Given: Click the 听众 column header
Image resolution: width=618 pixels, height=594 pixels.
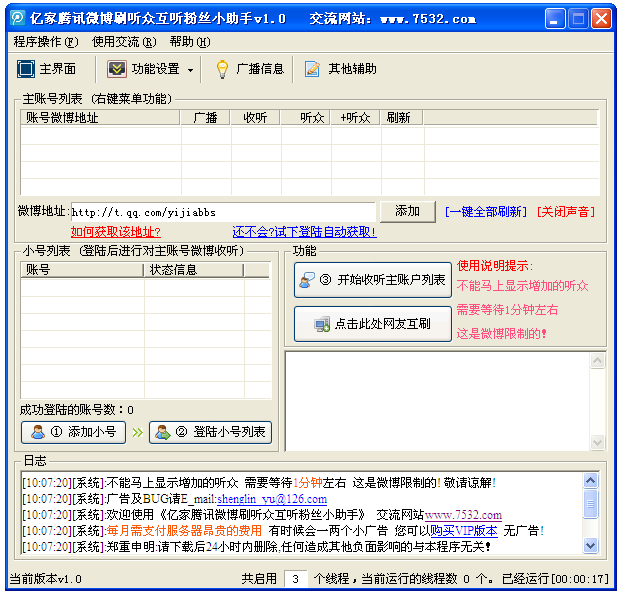Looking at the screenshot, I should (x=305, y=117).
